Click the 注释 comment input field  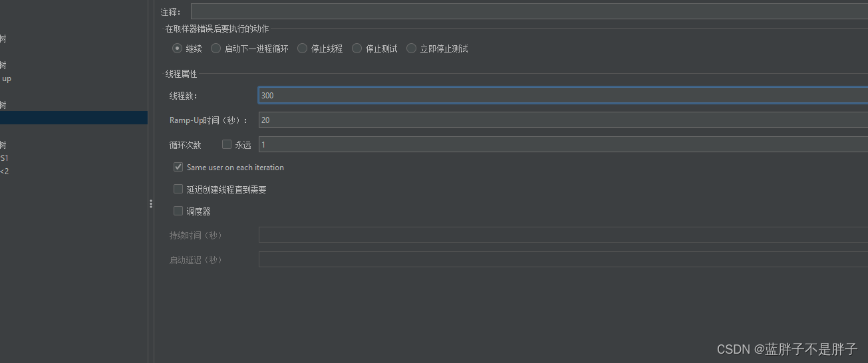tap(529, 11)
